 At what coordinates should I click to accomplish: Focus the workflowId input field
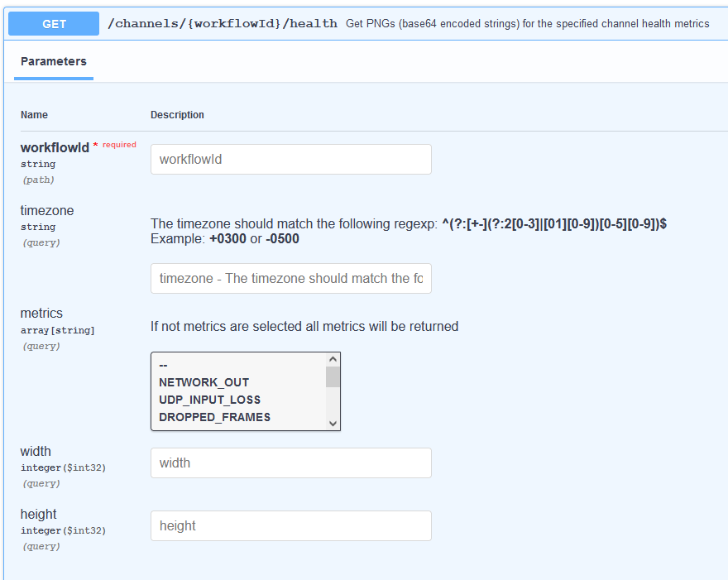(x=290, y=159)
